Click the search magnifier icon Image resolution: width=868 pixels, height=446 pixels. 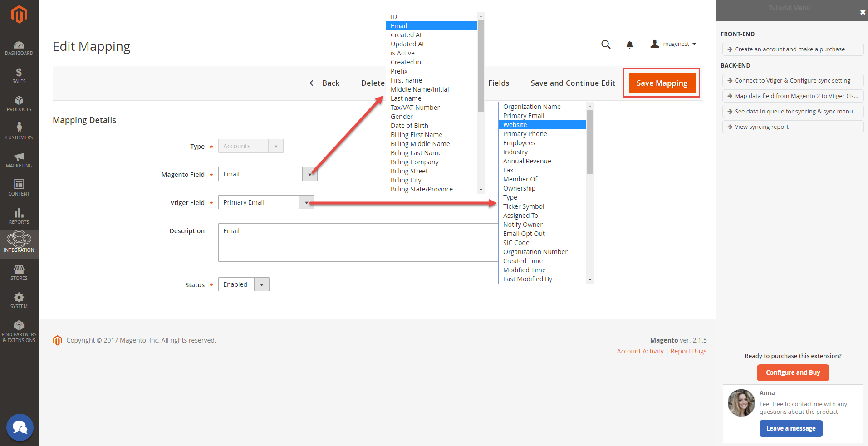pyautogui.click(x=606, y=44)
